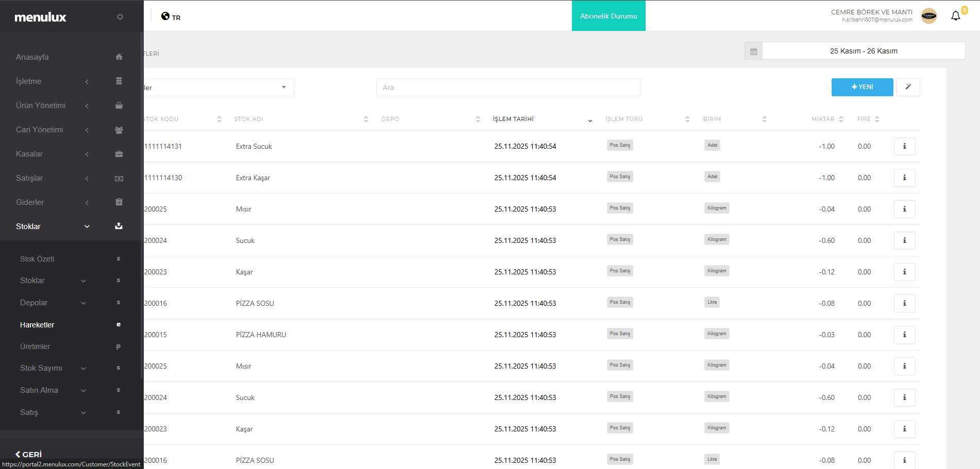Viewport: 980px width, 469px height.
Task: Sort by Depo column
Action: click(478, 119)
